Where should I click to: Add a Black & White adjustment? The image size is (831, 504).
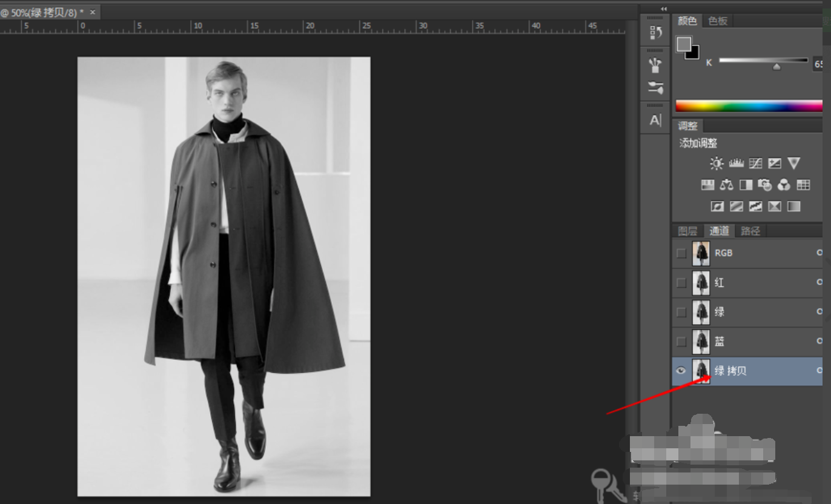746,185
